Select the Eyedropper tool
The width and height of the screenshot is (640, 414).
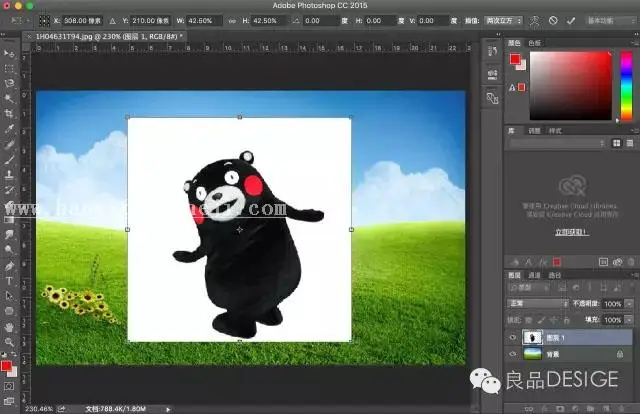(9, 129)
